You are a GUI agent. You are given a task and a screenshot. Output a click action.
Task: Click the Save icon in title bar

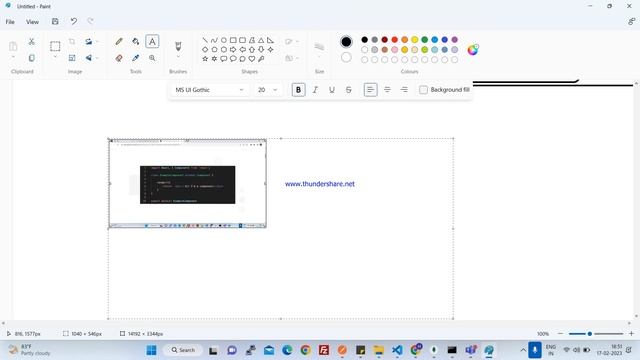coord(55,21)
